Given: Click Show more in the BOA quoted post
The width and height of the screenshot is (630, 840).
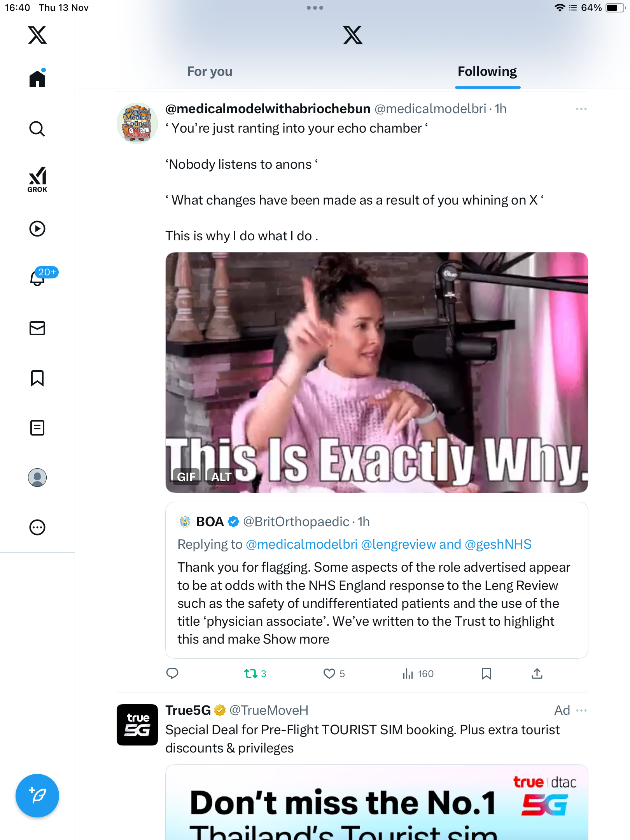Looking at the screenshot, I should [296, 639].
